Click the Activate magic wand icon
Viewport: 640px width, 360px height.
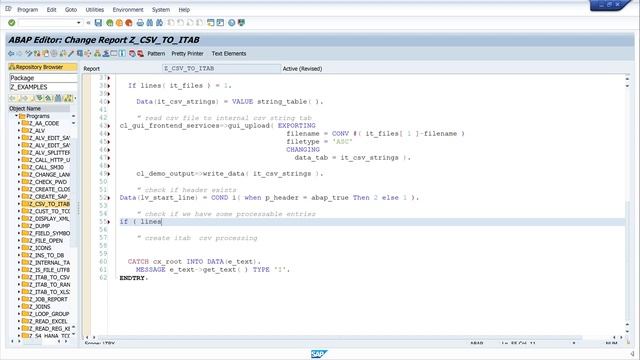pyautogui.click(x=71, y=53)
